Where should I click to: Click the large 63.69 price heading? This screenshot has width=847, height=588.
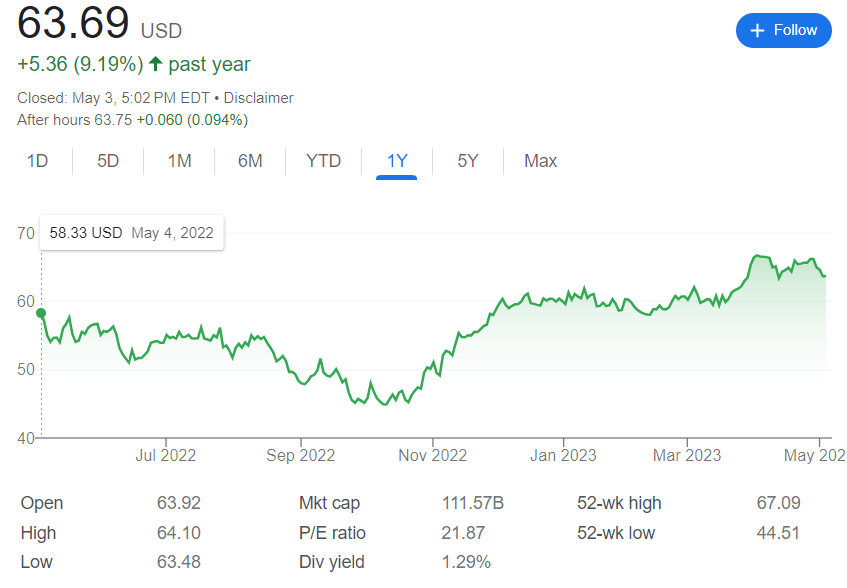(x=73, y=24)
